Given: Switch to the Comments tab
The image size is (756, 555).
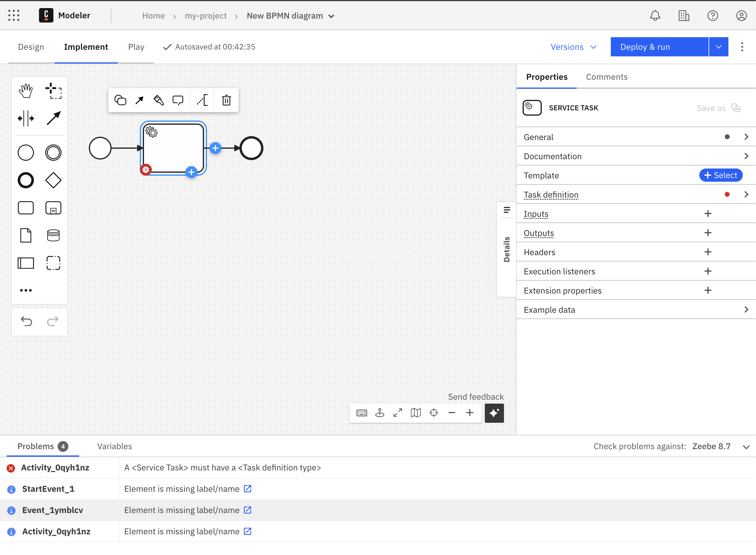Looking at the screenshot, I should (x=606, y=77).
